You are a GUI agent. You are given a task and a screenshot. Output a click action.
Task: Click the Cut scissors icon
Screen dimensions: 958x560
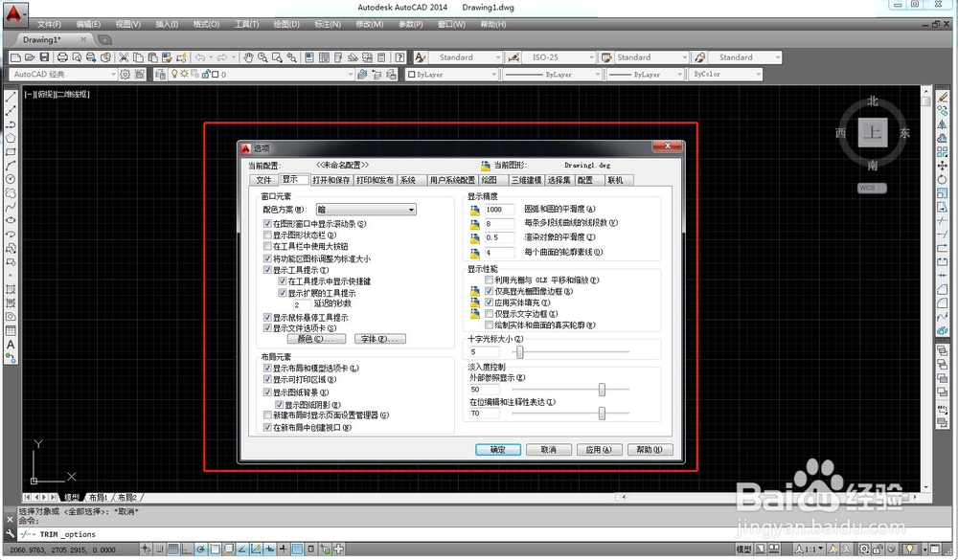point(124,57)
